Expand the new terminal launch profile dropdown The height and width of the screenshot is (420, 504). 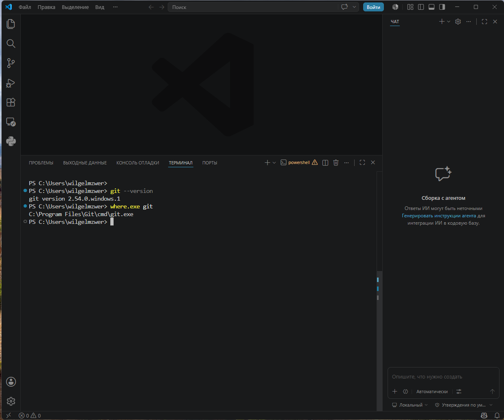tap(274, 163)
